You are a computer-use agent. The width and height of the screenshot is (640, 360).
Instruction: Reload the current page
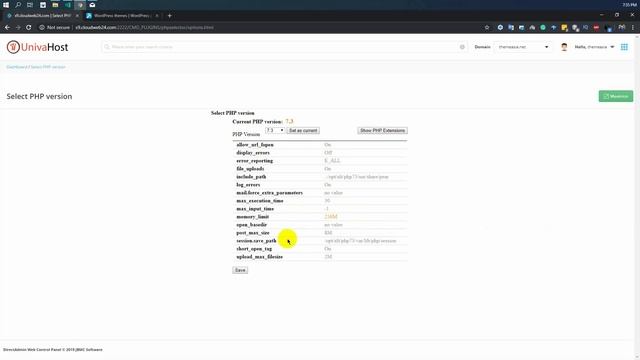[29, 27]
